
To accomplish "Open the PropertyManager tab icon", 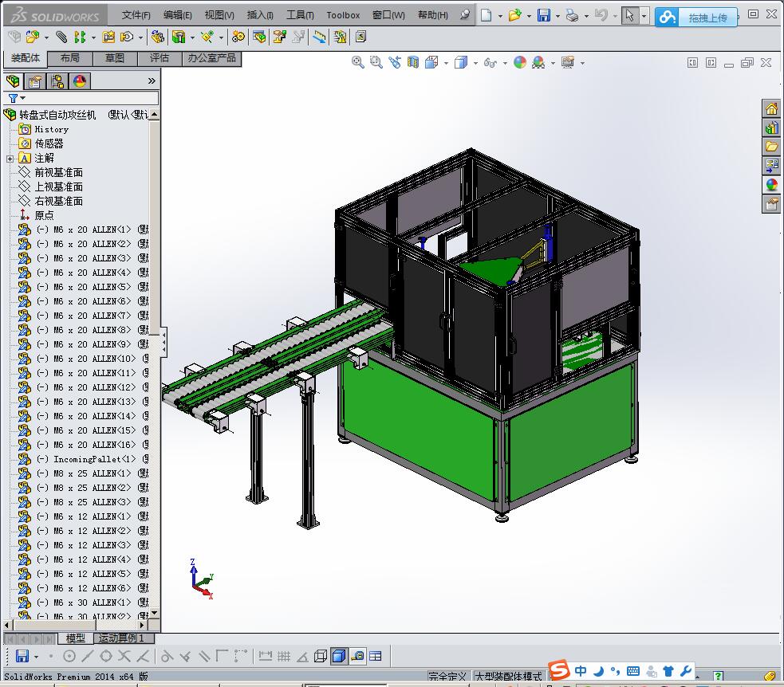I will pyautogui.click(x=35, y=81).
